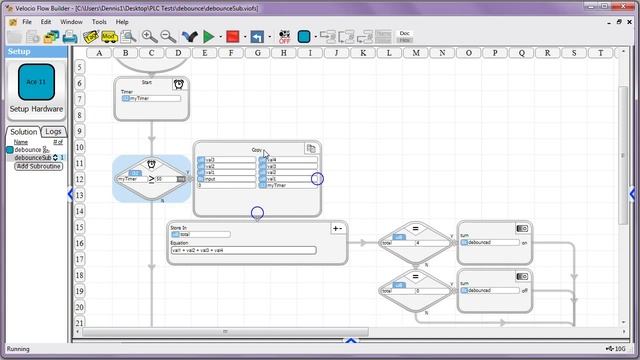Viewport: 640px width, 360px height.
Task: Open the yellow Tag editor icon
Action: coord(91,37)
